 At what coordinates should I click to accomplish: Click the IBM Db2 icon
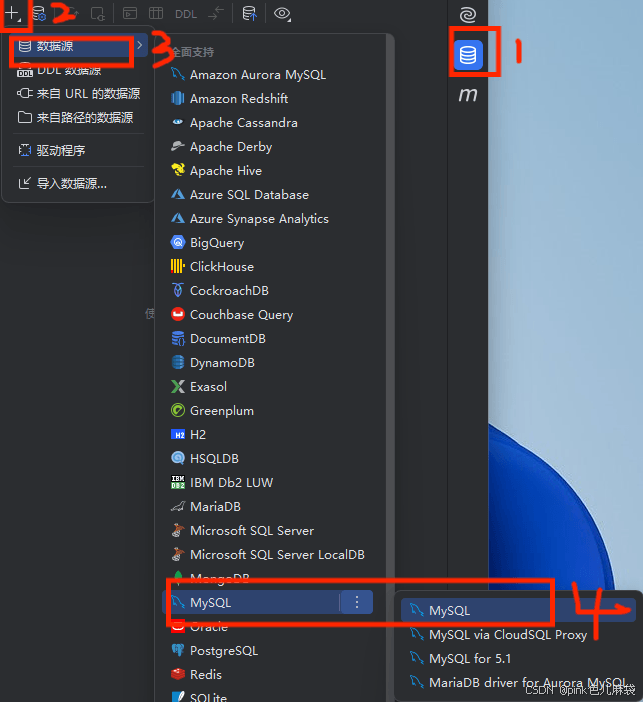click(178, 482)
